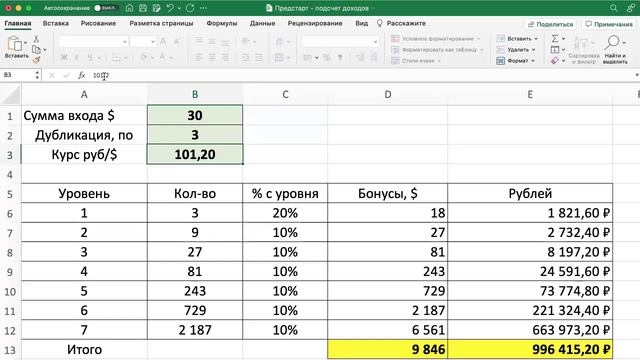The image size is (640, 360).
Task: Open the number format dropdown
Action: tap(375, 42)
